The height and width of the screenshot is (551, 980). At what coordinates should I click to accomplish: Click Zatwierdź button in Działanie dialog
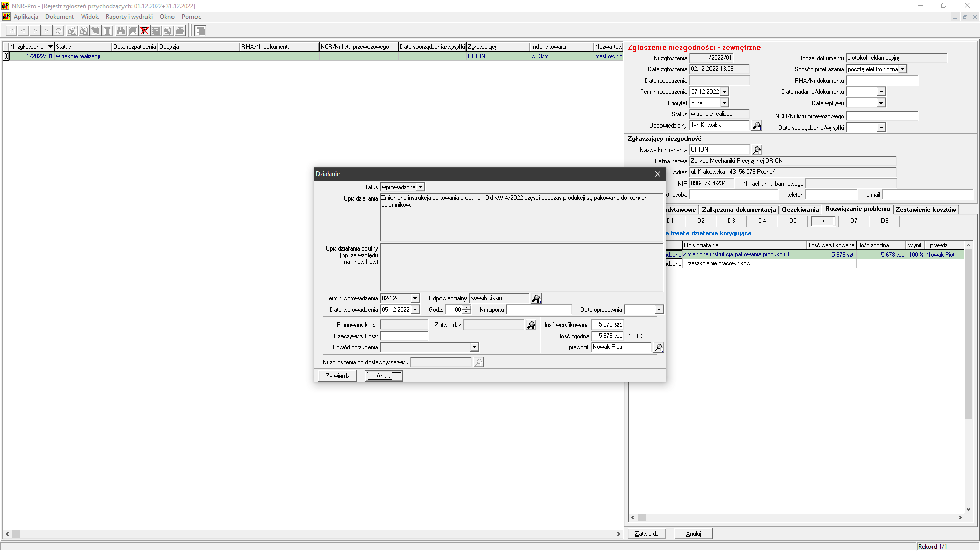[337, 376]
